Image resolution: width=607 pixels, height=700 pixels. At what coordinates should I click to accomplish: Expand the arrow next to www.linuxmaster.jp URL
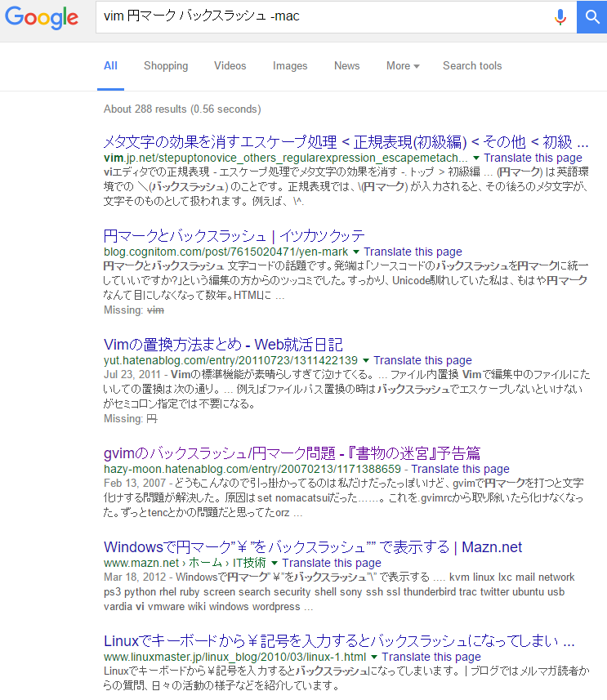[x=374, y=658]
